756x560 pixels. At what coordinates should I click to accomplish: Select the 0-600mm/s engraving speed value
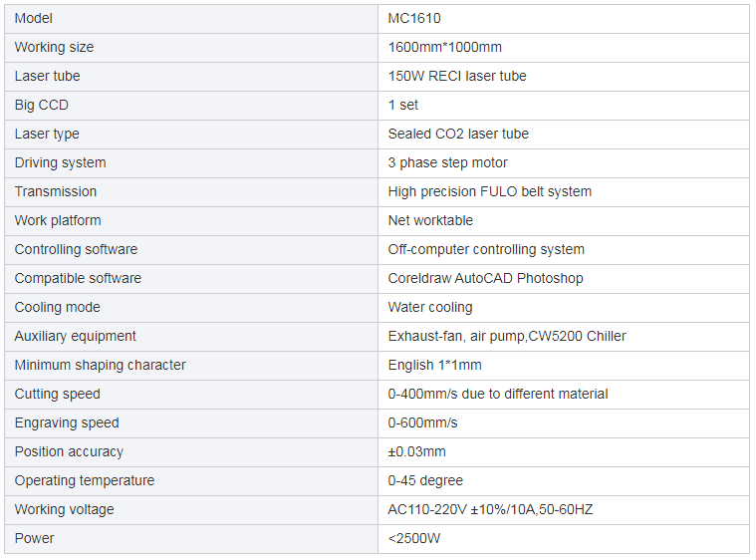[422, 422]
